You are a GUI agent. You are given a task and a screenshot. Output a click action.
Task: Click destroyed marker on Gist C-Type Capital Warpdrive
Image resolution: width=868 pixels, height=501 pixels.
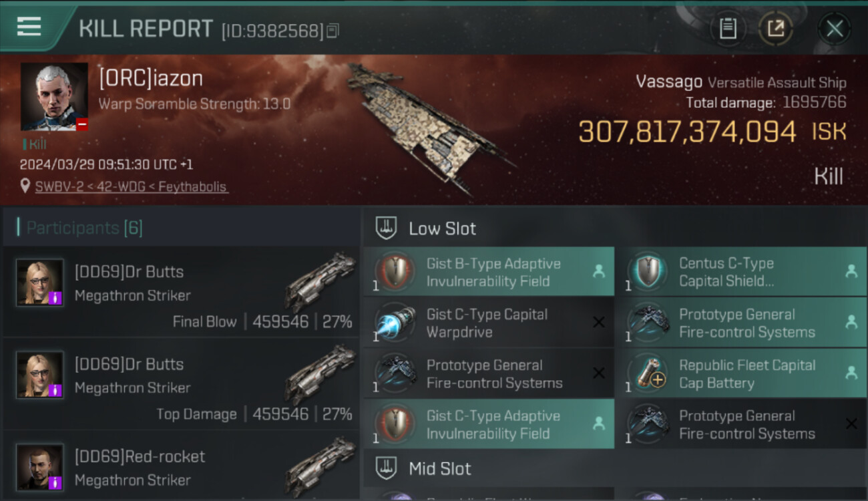pos(599,323)
